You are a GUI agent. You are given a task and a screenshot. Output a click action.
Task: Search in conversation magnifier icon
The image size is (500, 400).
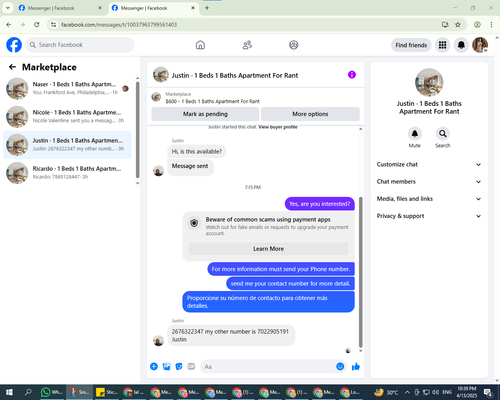click(x=443, y=134)
